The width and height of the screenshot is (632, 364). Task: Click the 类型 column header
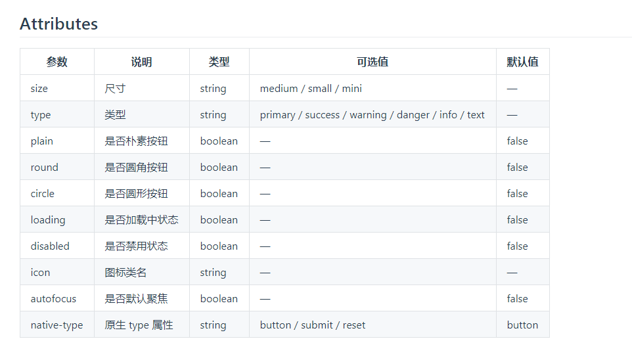coord(219,62)
